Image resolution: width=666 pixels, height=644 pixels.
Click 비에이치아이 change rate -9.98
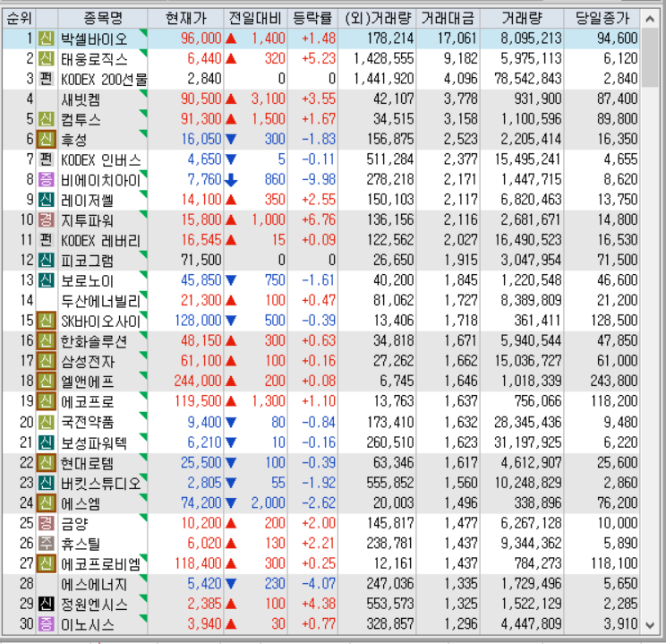(x=319, y=179)
